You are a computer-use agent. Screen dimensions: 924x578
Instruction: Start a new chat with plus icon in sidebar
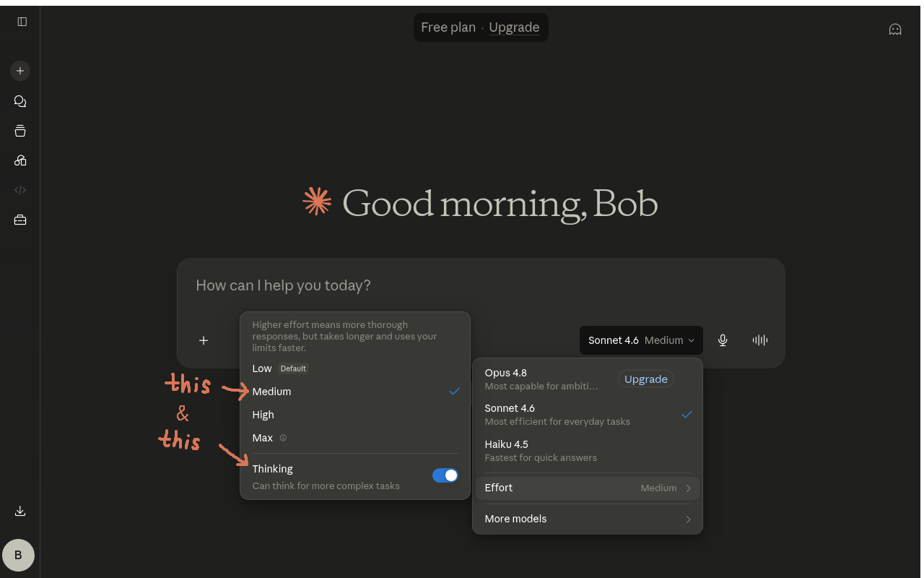[x=20, y=71]
